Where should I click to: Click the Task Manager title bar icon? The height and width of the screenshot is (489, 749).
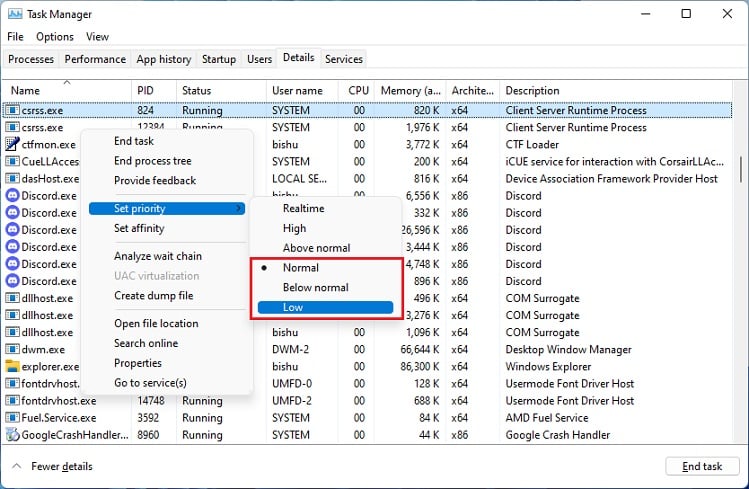pos(15,14)
